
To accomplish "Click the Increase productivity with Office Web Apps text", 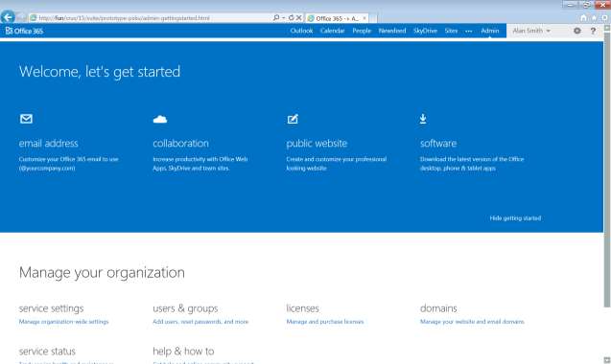I will [x=200, y=164].
